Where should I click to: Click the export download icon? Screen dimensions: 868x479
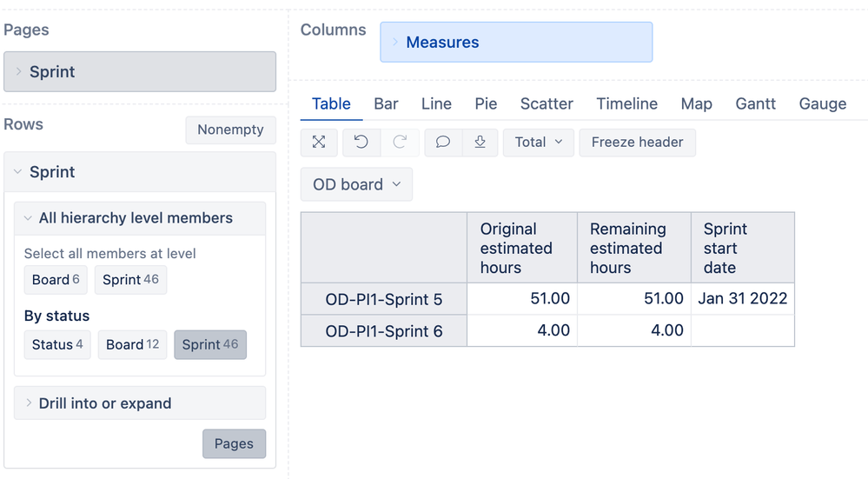click(480, 142)
